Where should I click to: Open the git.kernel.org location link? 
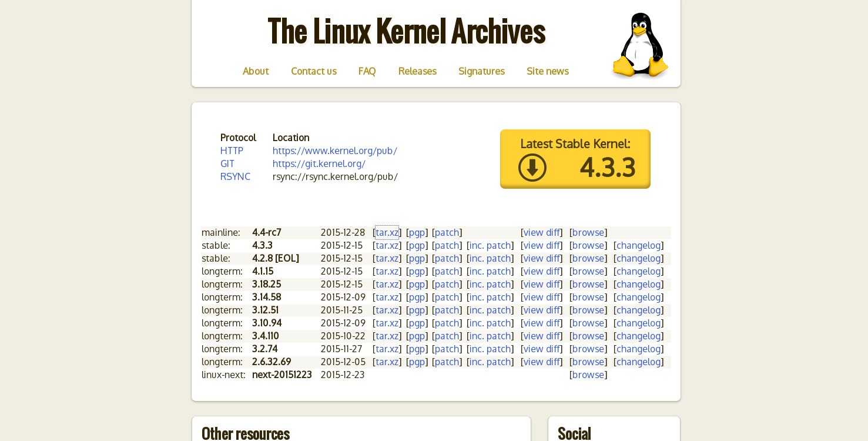[x=319, y=163]
